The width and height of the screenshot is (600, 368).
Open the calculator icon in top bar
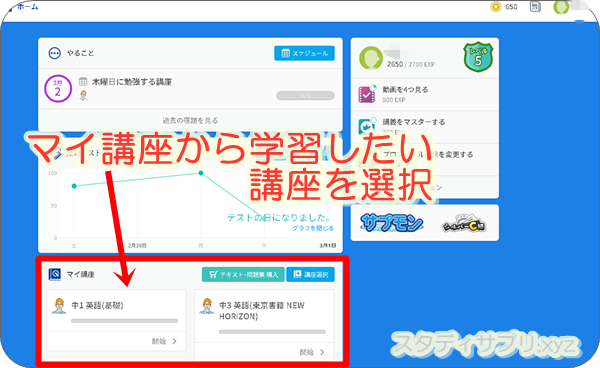535,7
